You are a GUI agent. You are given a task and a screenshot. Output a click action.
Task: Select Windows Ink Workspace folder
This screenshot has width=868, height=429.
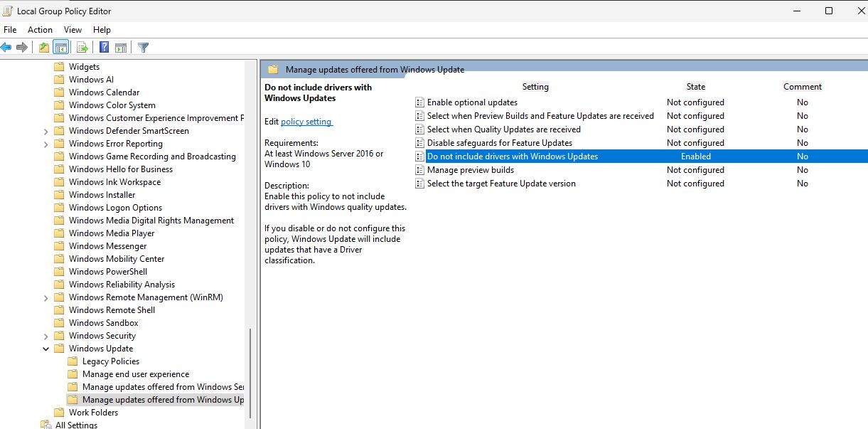point(114,182)
